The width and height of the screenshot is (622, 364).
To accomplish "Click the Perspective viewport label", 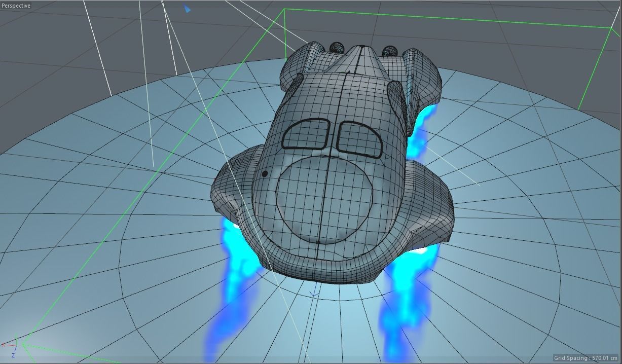I will click(16, 6).
